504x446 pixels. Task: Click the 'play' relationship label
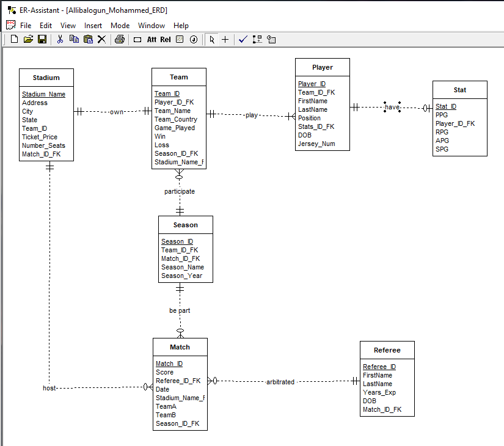251,115
